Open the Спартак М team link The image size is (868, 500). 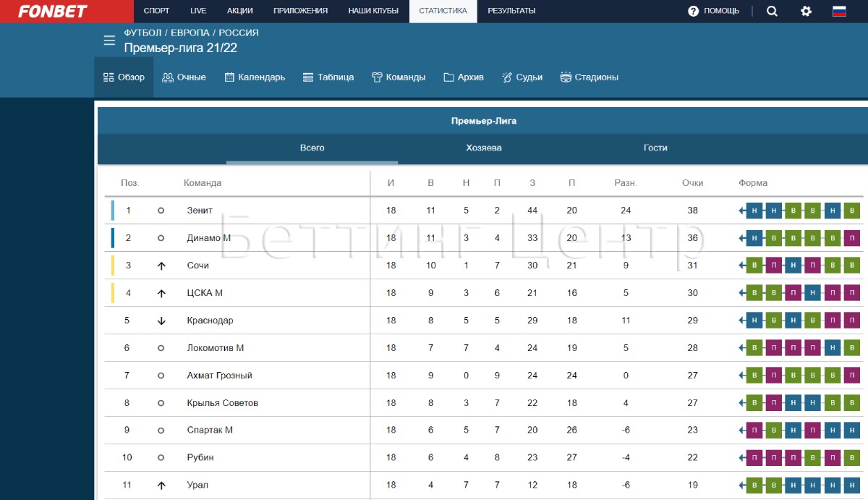(210, 431)
